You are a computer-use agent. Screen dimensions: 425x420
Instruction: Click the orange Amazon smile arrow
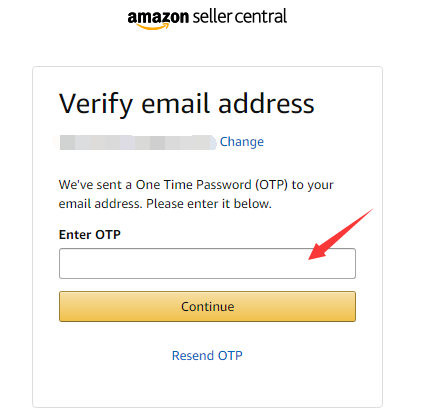(x=153, y=26)
